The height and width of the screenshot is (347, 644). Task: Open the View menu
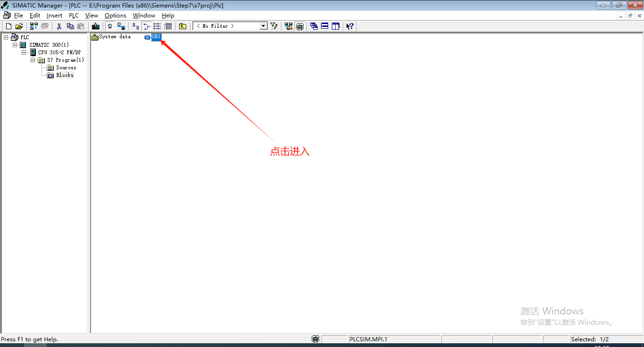pos(91,16)
